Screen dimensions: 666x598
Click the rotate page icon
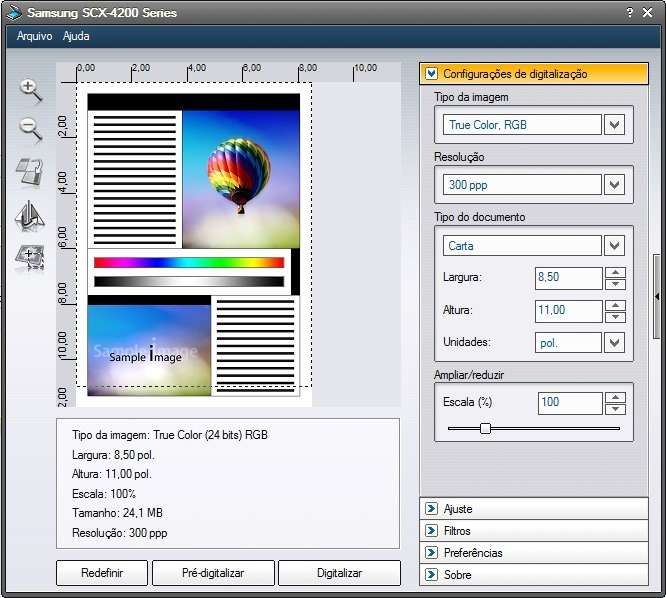30,172
